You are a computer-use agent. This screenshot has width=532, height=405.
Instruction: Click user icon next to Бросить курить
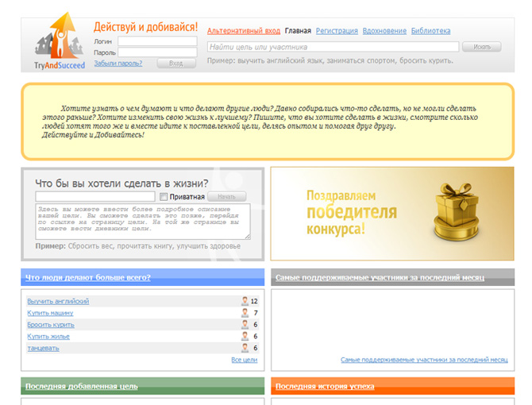[x=245, y=325]
